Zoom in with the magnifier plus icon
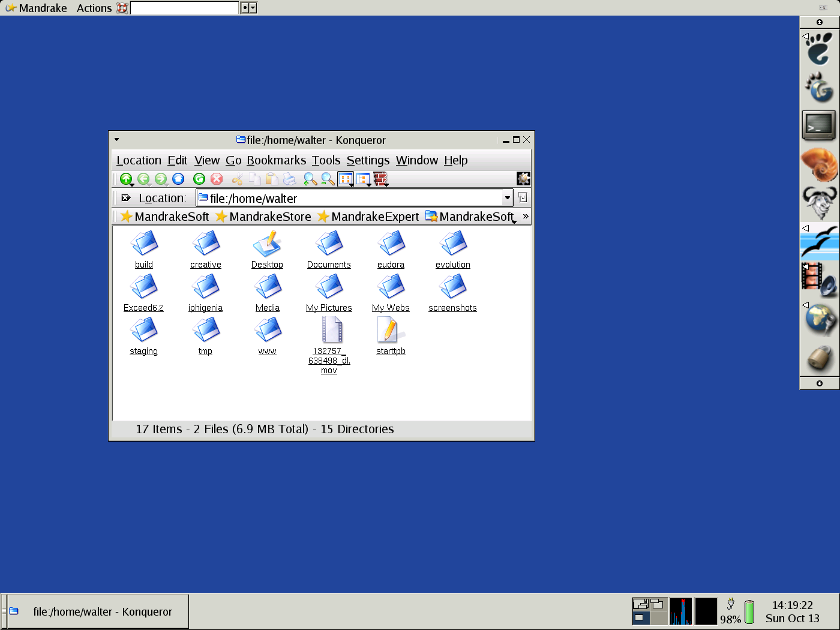Image resolution: width=840 pixels, height=630 pixels. 310,179
